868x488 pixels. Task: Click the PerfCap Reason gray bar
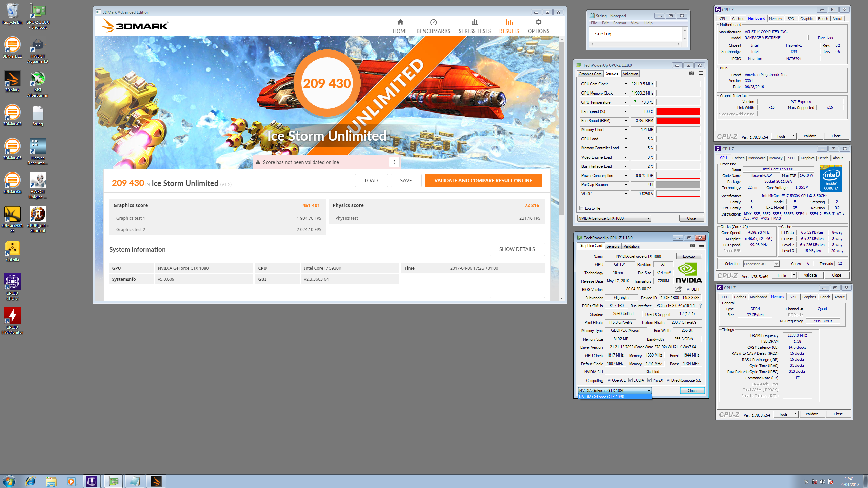678,185
